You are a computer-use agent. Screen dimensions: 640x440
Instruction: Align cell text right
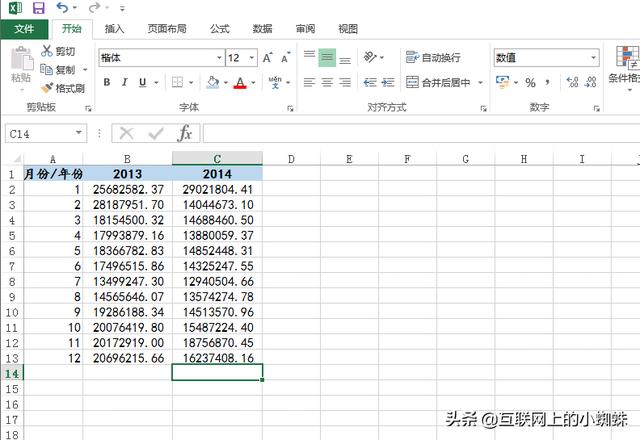click(345, 82)
